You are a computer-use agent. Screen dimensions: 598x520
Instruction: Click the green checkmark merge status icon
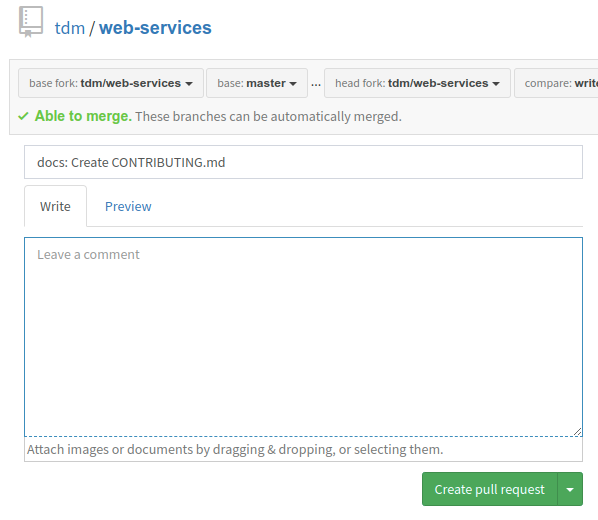pos(23,116)
